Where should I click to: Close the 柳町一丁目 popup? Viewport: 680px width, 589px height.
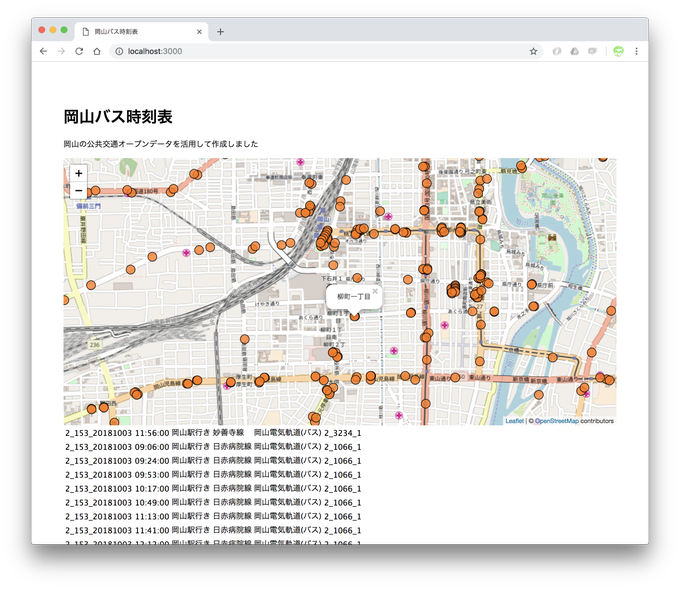(375, 291)
